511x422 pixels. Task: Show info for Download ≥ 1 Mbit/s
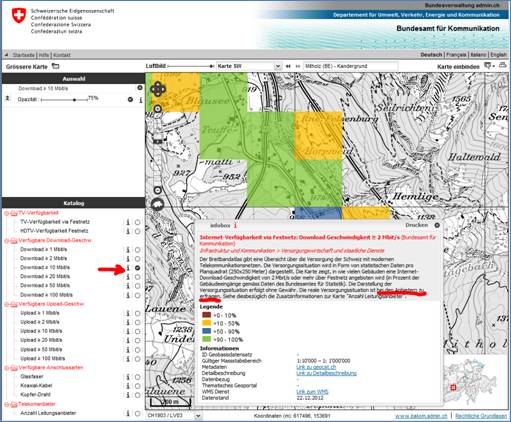pos(128,250)
